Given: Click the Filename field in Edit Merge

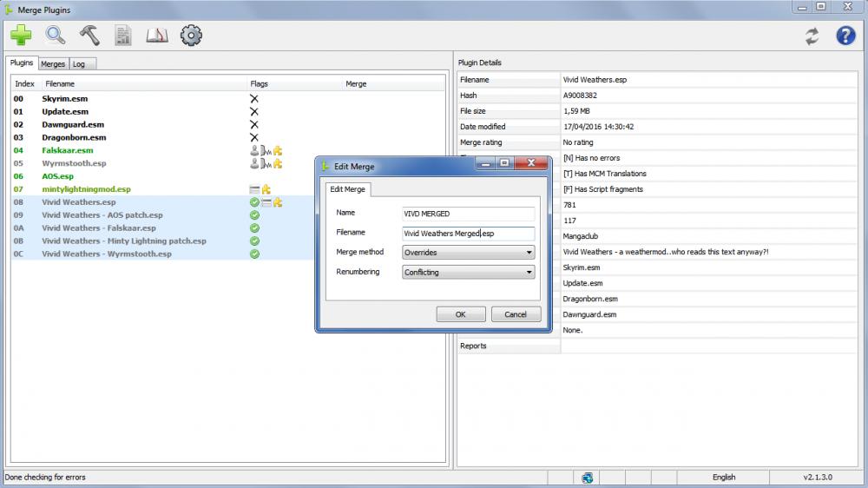Looking at the screenshot, I should pyautogui.click(x=469, y=234).
